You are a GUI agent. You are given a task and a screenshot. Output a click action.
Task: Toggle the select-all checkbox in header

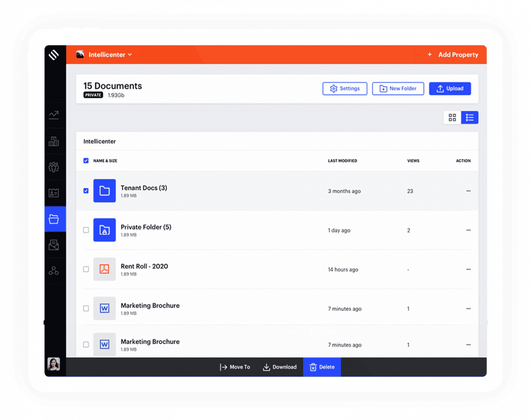(86, 161)
